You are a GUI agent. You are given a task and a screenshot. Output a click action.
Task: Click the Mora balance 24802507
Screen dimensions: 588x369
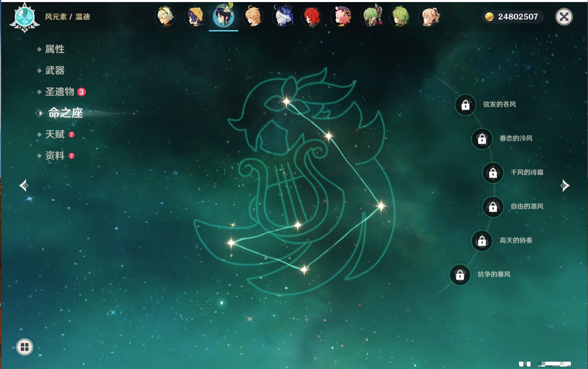[518, 17]
